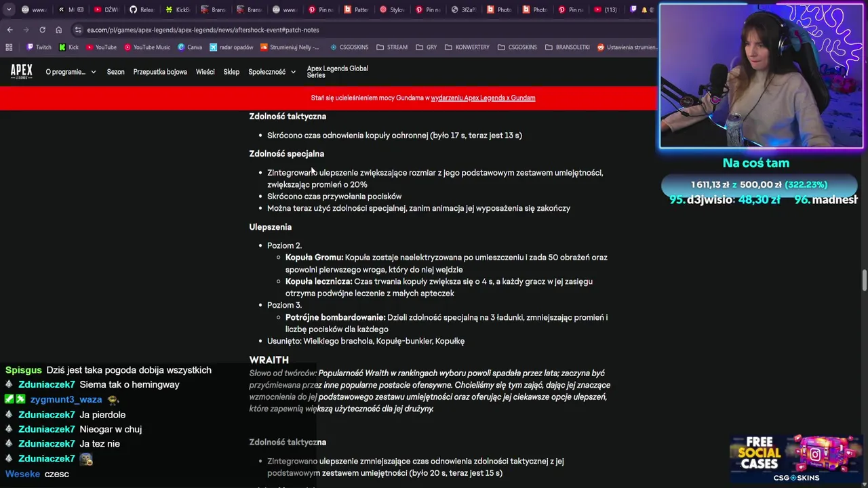Open Apex Legends Global Series link
Screen dimensions: 868x488
[337, 72]
